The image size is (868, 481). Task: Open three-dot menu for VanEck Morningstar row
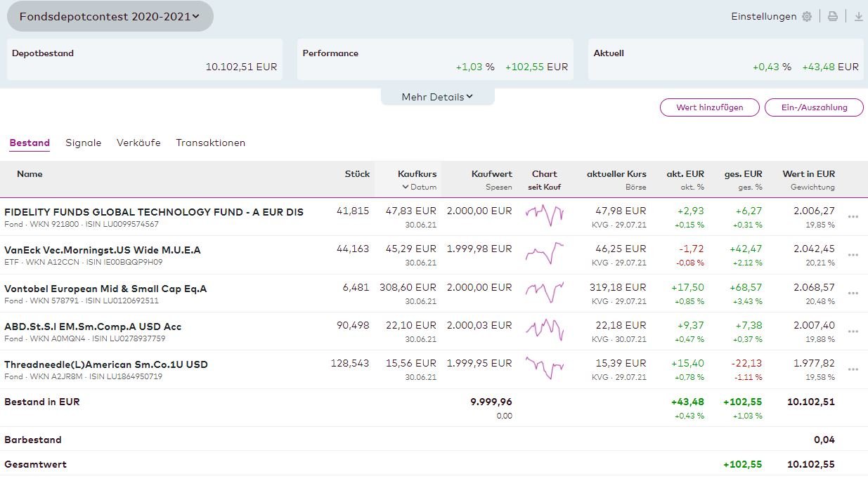(x=853, y=255)
